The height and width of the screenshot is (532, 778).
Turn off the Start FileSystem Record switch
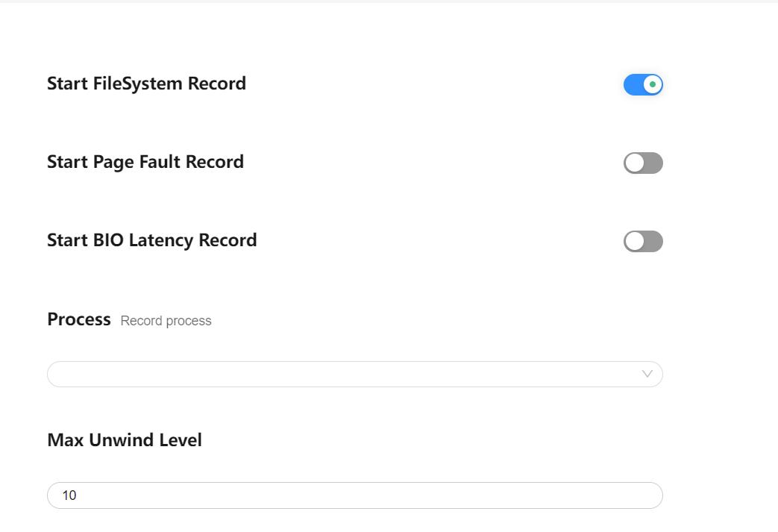[x=643, y=84]
